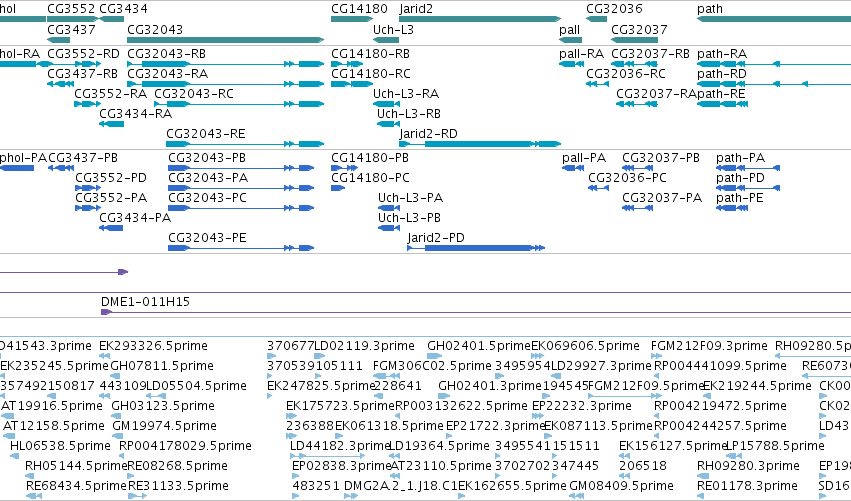Select EST RE31133.5prime
The image size is (851, 501).
[x=178, y=486]
